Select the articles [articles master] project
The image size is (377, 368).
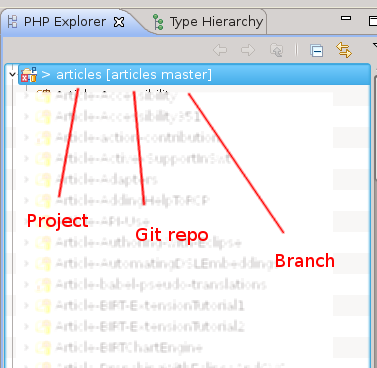pos(194,74)
